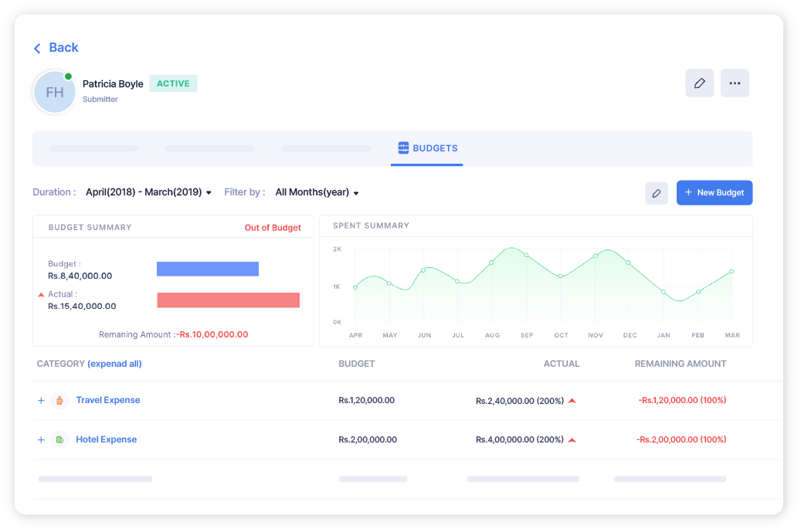This screenshot has height=532, width=801.
Task: Click the red arrow after Hotel Expense actual value
Action: [571, 439]
